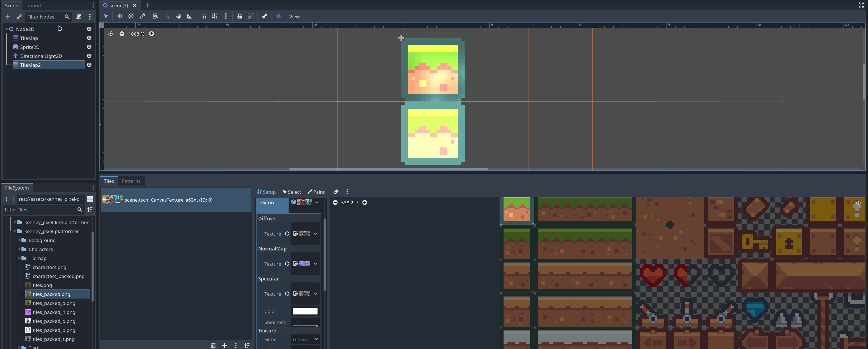Click the eraser icon in the TileSet panel

click(x=336, y=192)
